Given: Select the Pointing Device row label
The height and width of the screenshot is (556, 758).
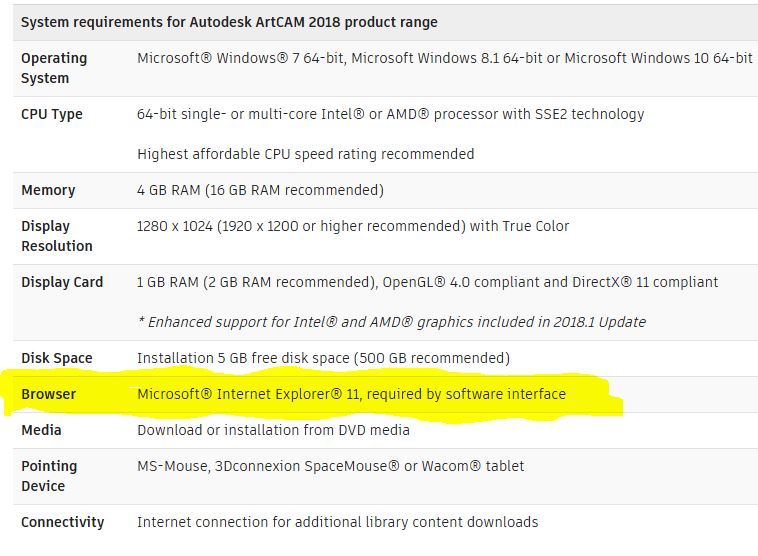Looking at the screenshot, I should coord(49,476).
